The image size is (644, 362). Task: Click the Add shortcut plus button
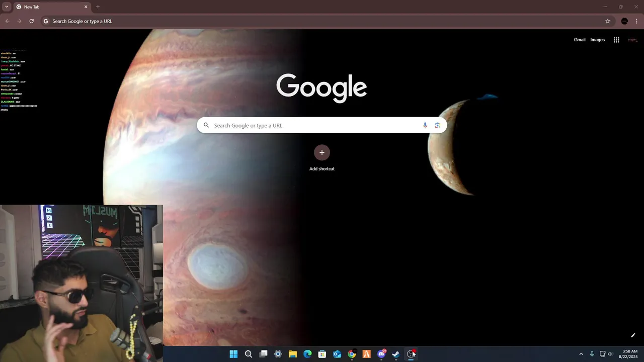pyautogui.click(x=322, y=153)
